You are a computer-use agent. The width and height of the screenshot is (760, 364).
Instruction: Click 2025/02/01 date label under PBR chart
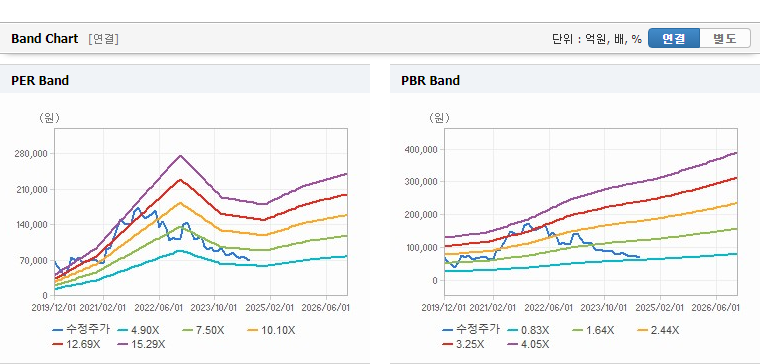tap(660, 308)
